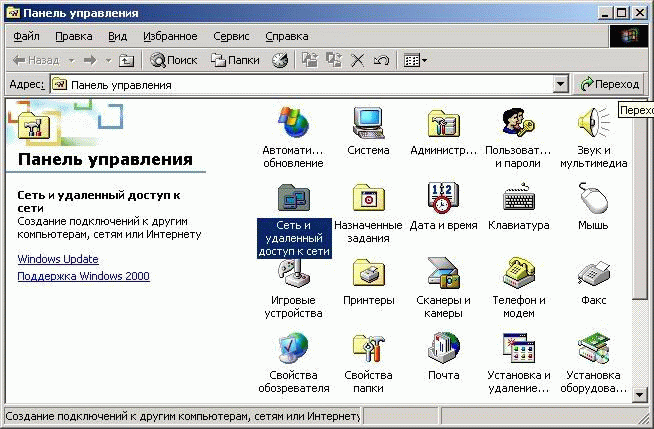The width and height of the screenshot is (654, 429).
Task: Click the Windows Update link
Action: (58, 259)
